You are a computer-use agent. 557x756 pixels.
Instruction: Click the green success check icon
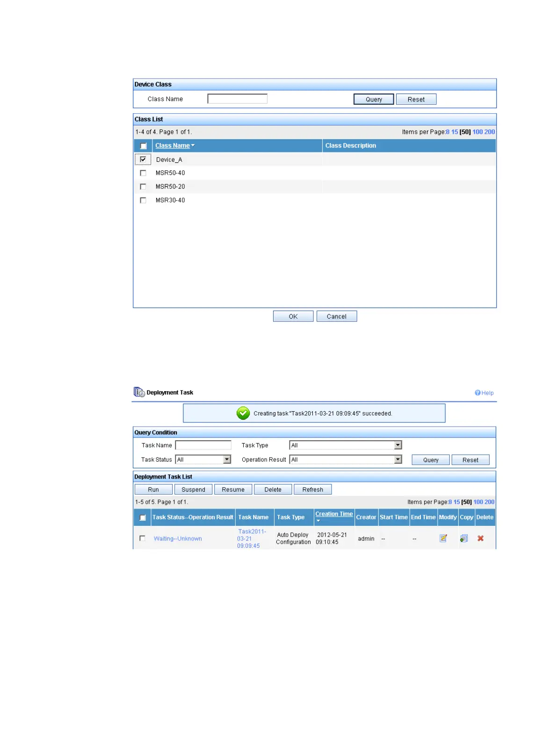click(x=243, y=413)
